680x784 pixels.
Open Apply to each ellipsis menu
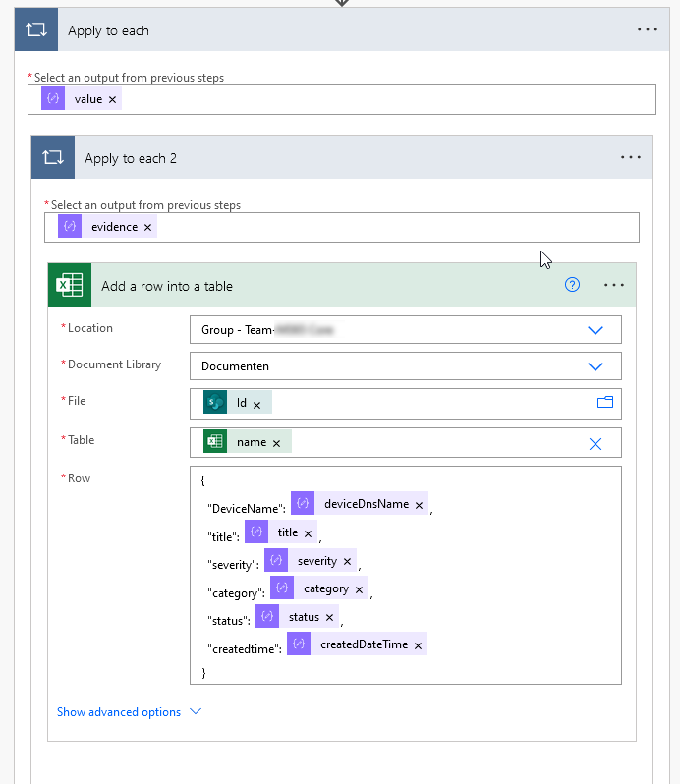click(647, 29)
